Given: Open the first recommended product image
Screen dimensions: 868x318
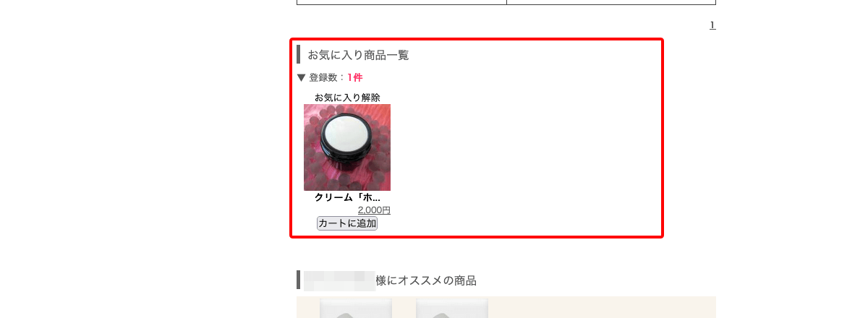Looking at the screenshot, I should pyautogui.click(x=356, y=308).
